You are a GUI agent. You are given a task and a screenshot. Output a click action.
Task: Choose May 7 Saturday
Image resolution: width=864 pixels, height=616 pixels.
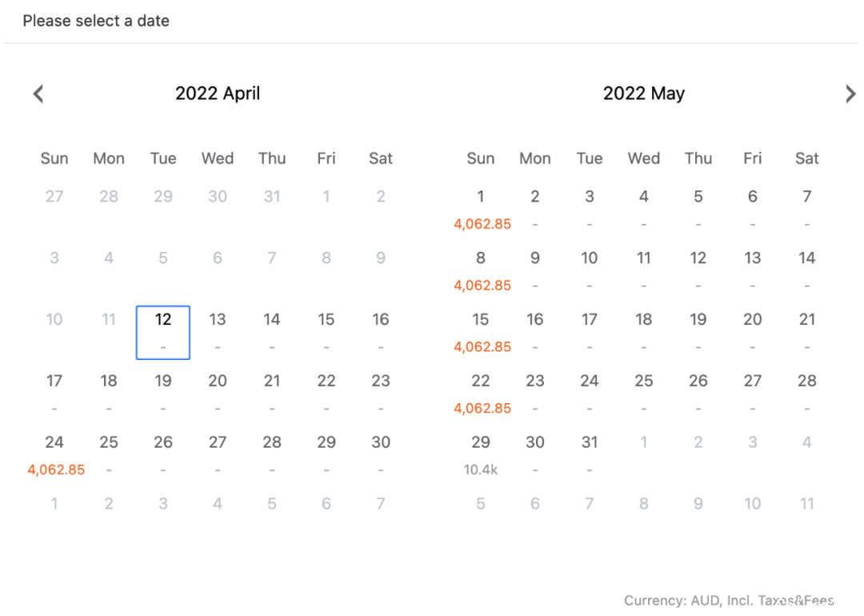click(807, 210)
